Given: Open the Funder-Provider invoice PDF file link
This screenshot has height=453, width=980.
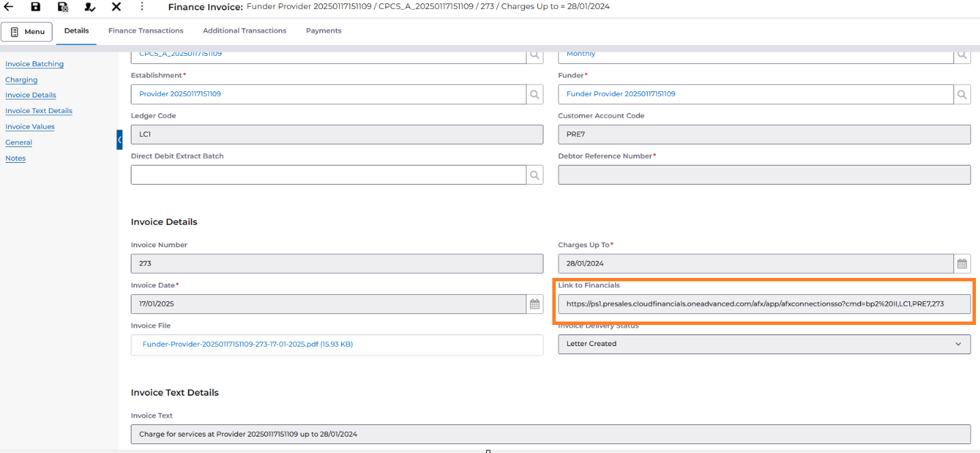Looking at the screenshot, I should [247, 344].
